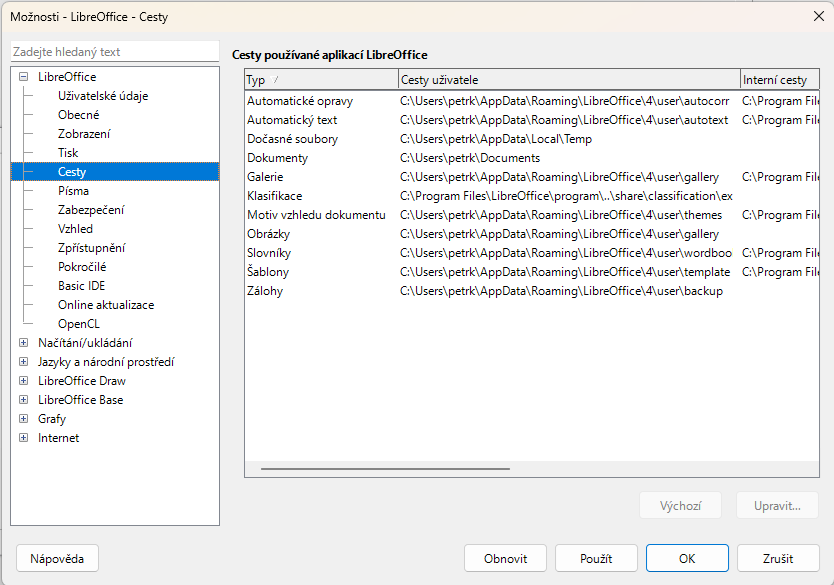Image resolution: width=834 pixels, height=585 pixels.
Task: Sort by the Typ column header
Action: 321,80
